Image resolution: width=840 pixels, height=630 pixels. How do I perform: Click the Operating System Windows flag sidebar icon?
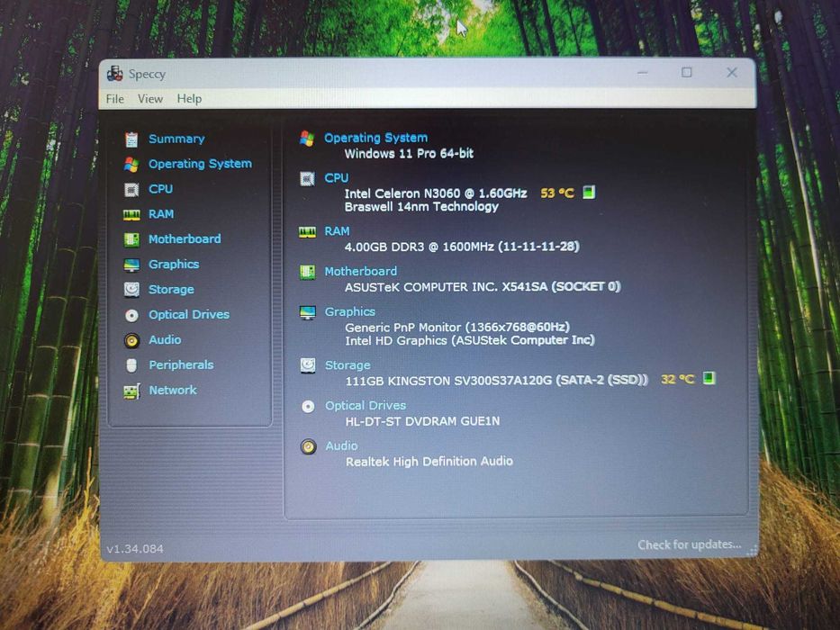coord(131,164)
